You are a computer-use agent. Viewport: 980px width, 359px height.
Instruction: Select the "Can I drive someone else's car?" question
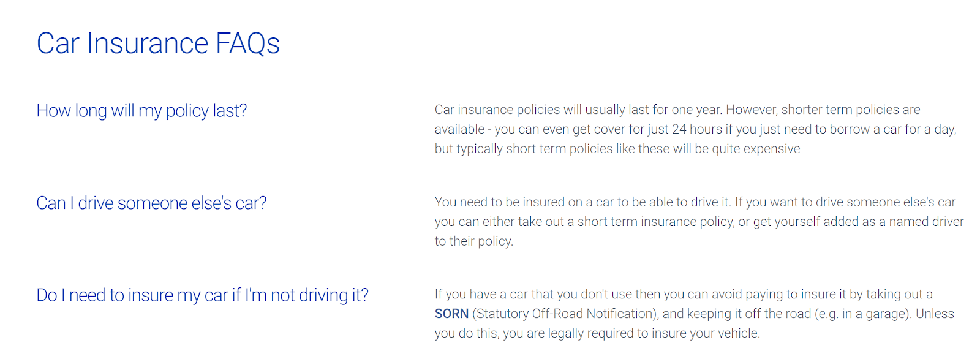pos(151,203)
